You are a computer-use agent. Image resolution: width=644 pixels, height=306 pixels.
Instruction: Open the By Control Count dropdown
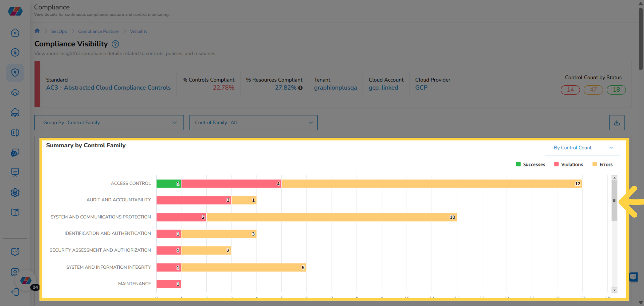tap(582, 147)
